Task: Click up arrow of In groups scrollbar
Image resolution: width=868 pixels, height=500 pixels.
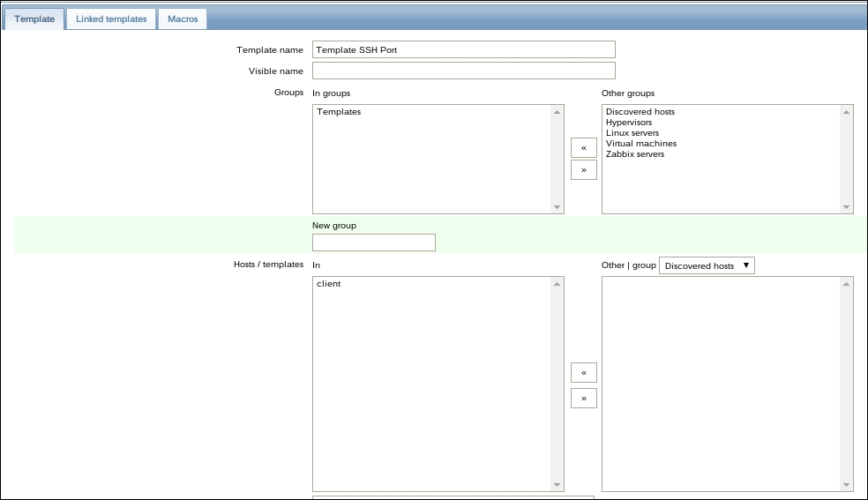Action: [557, 112]
